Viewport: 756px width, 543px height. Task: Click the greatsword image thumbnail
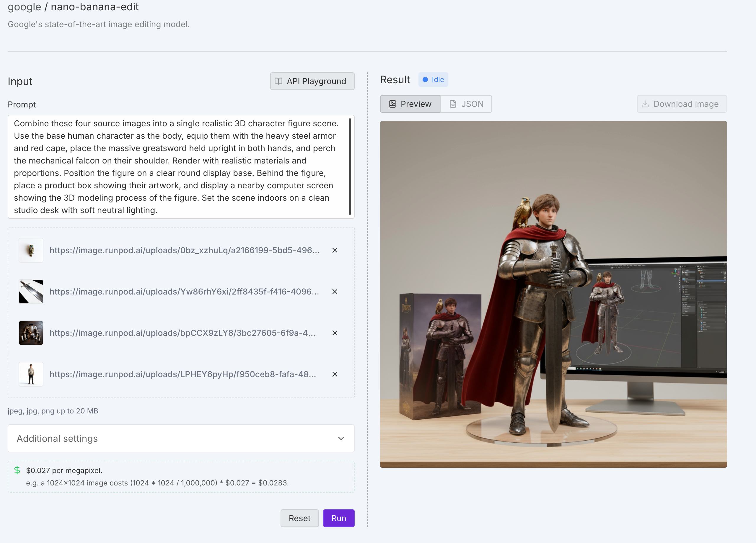31,292
